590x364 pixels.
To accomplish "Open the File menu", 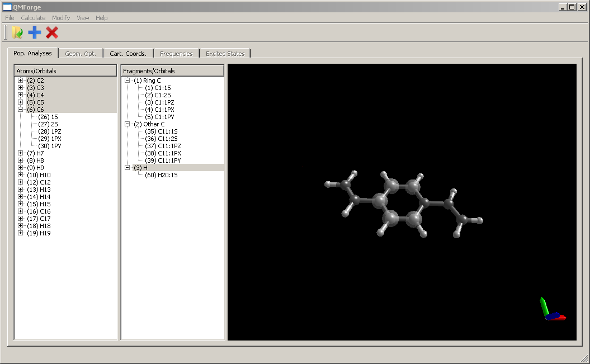I will tap(10, 18).
